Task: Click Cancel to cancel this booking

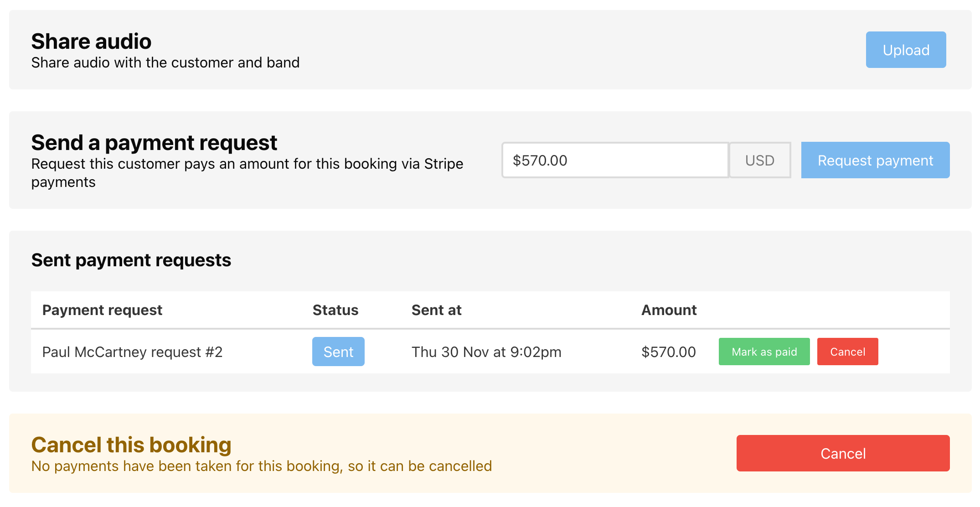Action: pyautogui.click(x=843, y=453)
